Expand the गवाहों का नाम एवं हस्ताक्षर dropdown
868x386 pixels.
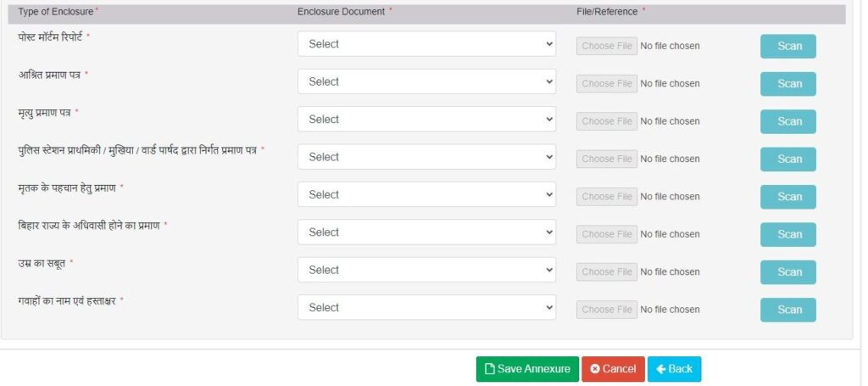click(426, 307)
